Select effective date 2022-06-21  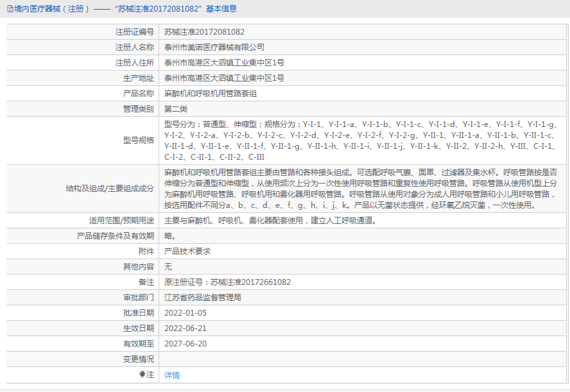pos(186,328)
